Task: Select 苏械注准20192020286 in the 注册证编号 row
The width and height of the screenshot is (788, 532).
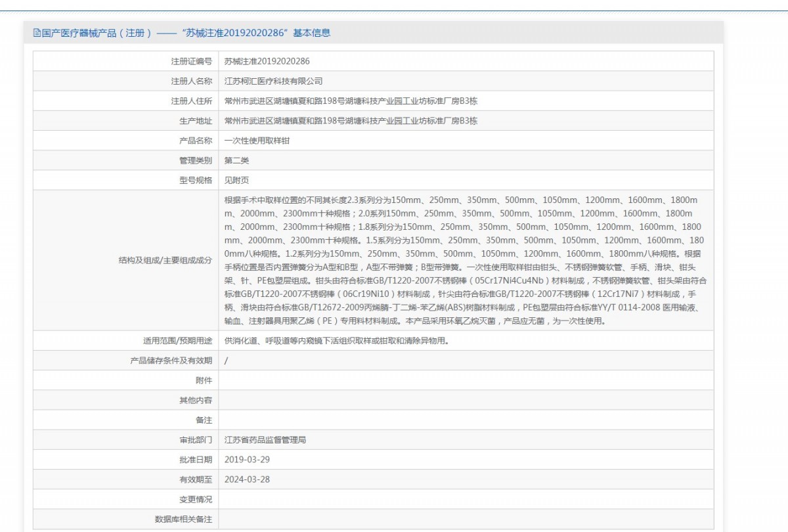Action: click(x=267, y=61)
